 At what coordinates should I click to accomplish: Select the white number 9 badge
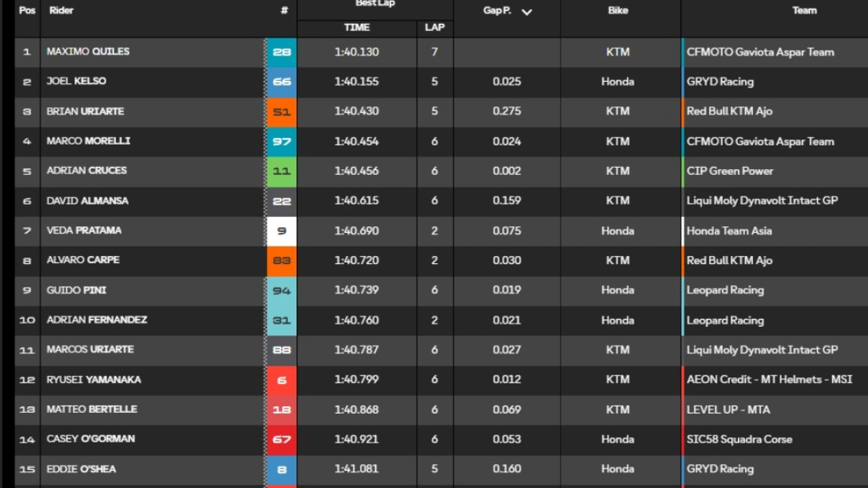pyautogui.click(x=281, y=231)
